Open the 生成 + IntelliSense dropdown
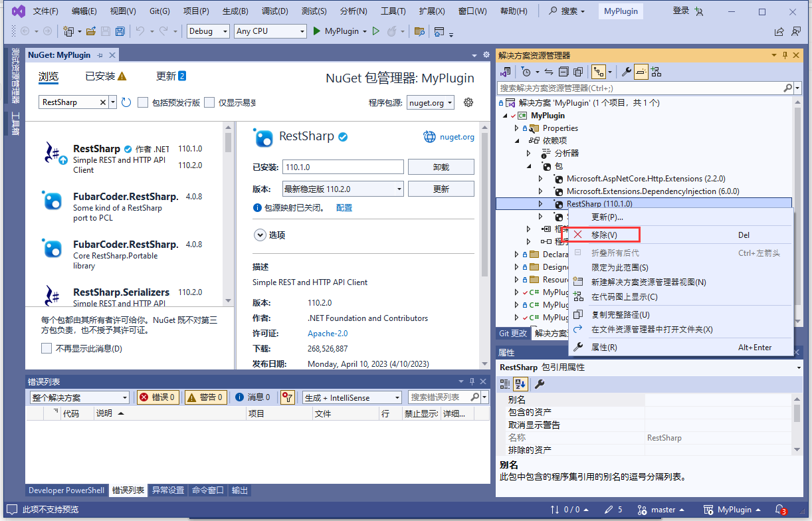The image size is (812, 521). coord(352,397)
